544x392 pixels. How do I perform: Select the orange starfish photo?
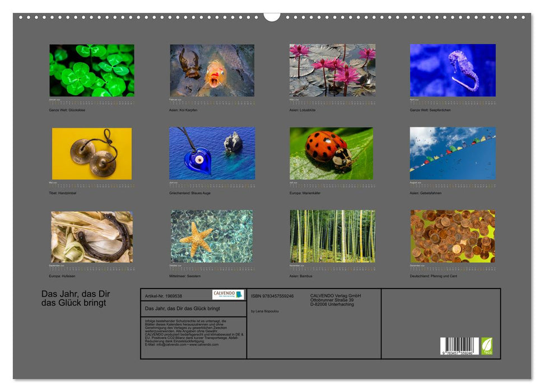(x=212, y=236)
